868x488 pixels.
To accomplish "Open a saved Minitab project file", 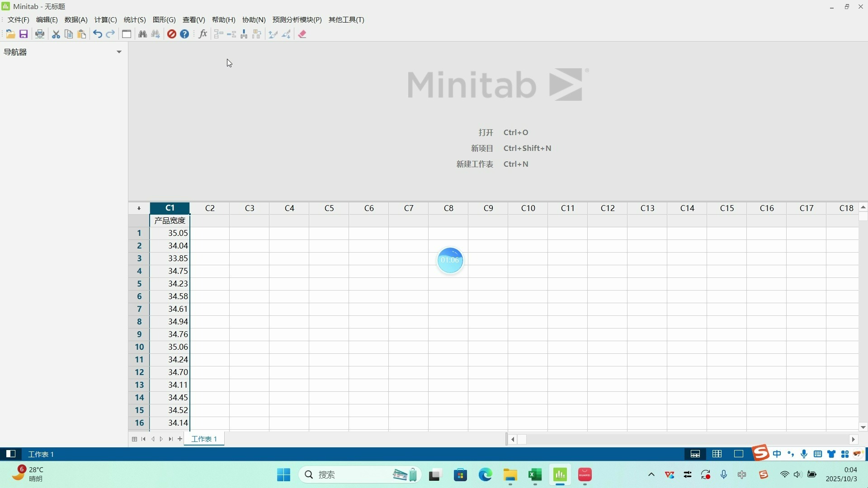I will click(11, 34).
